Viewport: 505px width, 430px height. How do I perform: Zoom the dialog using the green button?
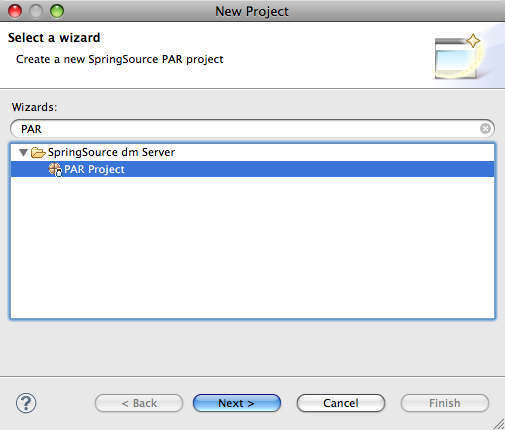click(x=57, y=11)
